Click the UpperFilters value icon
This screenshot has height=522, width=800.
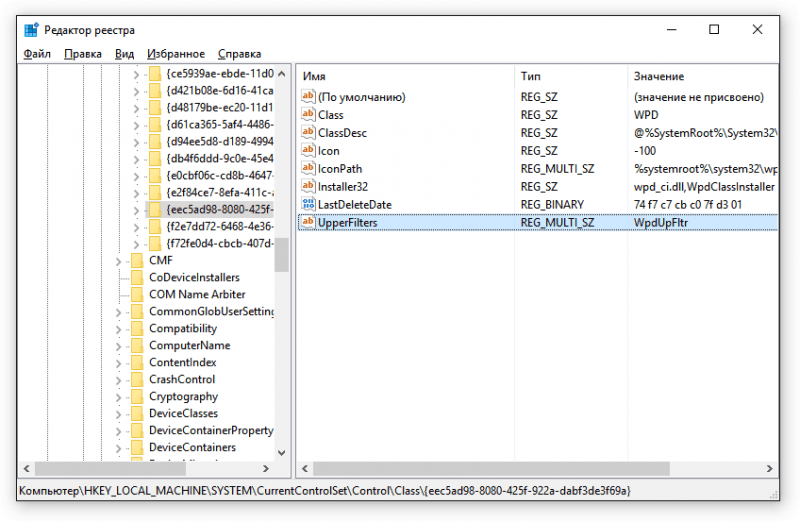pyautogui.click(x=308, y=222)
